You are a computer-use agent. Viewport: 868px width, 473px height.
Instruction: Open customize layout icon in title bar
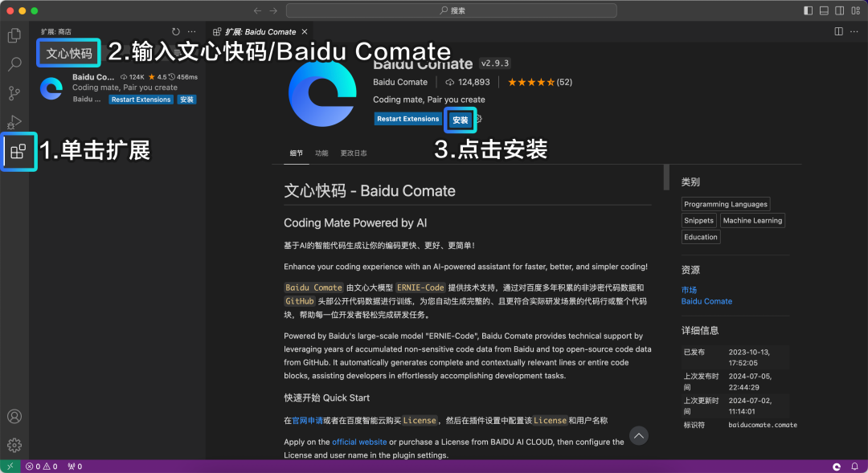[856, 10]
